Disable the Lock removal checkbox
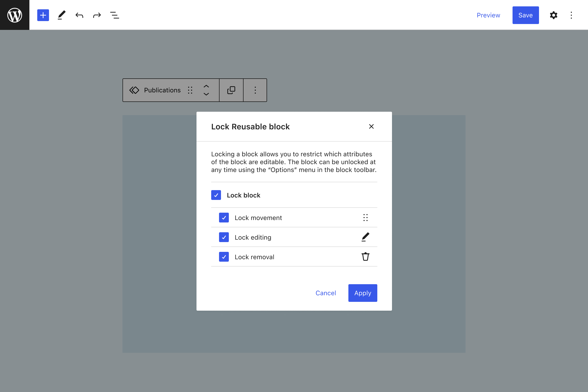Screen dimensions: 588x392 click(224, 257)
